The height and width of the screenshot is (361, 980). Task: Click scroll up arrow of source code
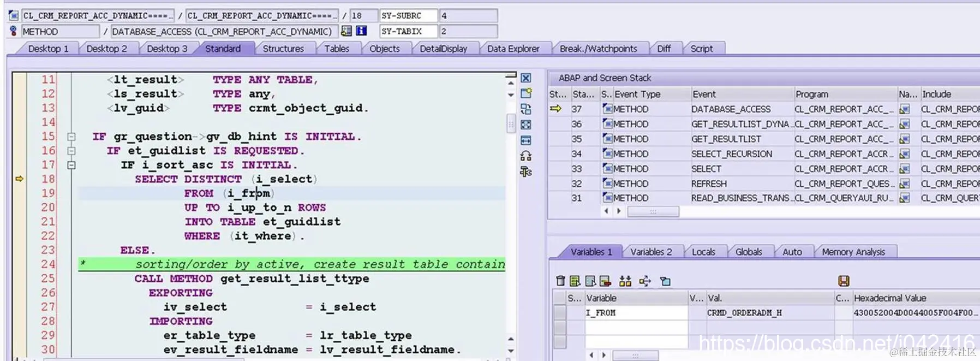click(511, 84)
